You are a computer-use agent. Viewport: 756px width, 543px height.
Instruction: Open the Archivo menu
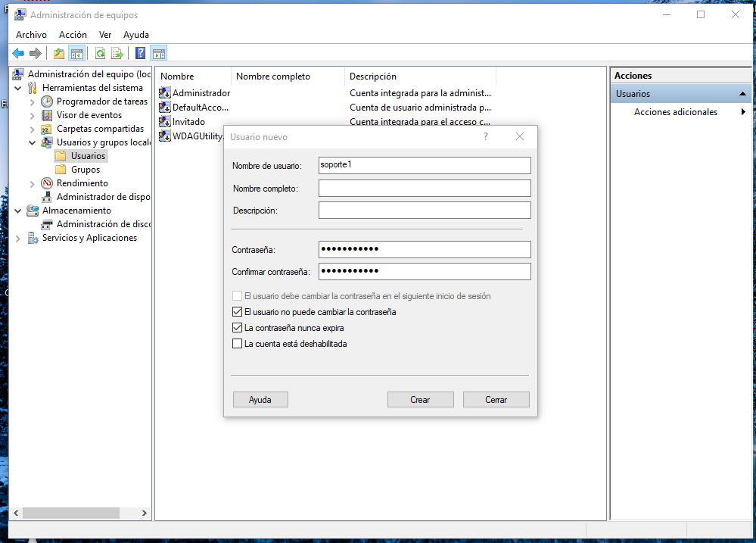31,35
